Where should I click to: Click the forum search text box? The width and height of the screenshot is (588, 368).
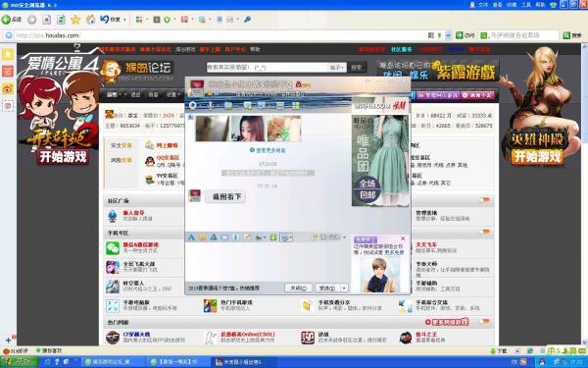coord(267,67)
